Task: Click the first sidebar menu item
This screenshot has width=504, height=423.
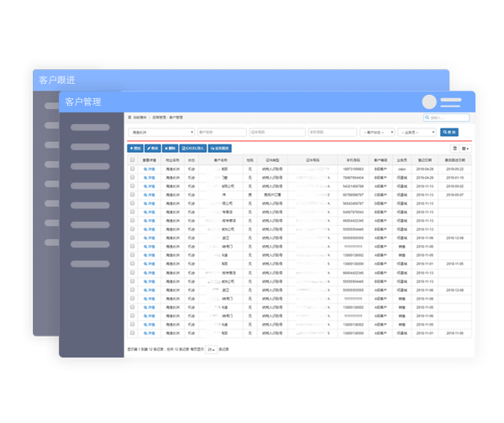Action: pyautogui.click(x=90, y=128)
